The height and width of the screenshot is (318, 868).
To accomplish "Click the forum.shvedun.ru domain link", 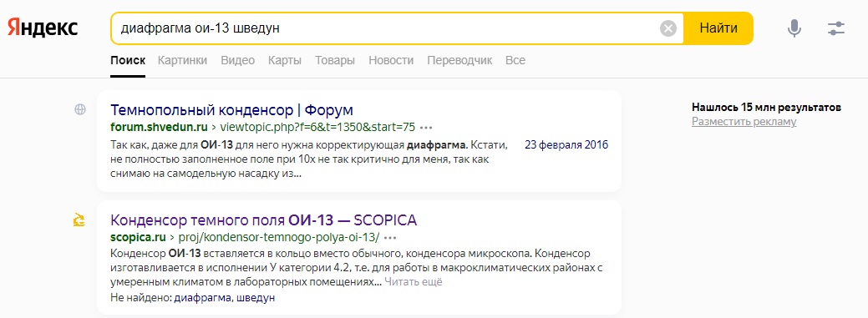I will coord(159,128).
